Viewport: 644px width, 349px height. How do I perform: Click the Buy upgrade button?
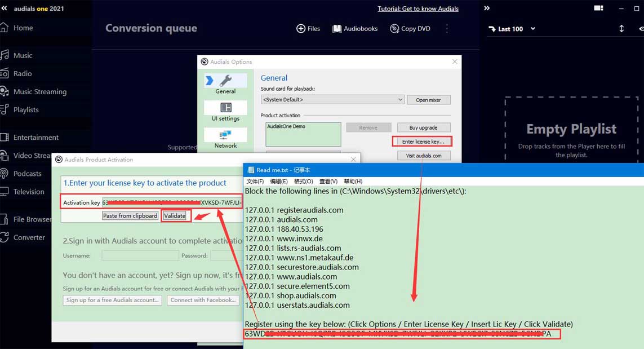[424, 127]
